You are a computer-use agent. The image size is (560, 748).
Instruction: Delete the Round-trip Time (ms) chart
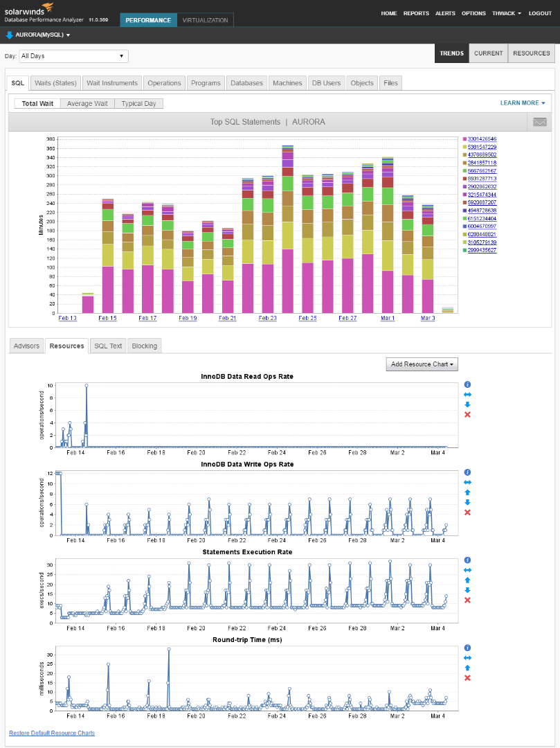[467, 678]
